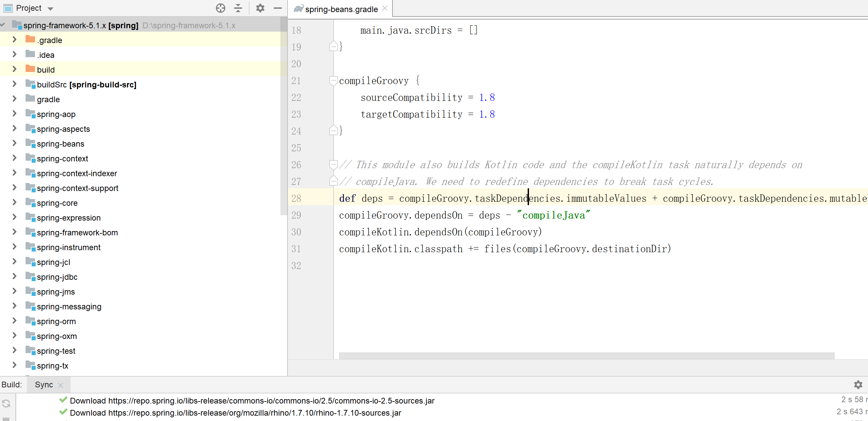Click the Collapse All icon in Project panel
Image resolution: width=868 pixels, height=421 pixels.
point(238,8)
